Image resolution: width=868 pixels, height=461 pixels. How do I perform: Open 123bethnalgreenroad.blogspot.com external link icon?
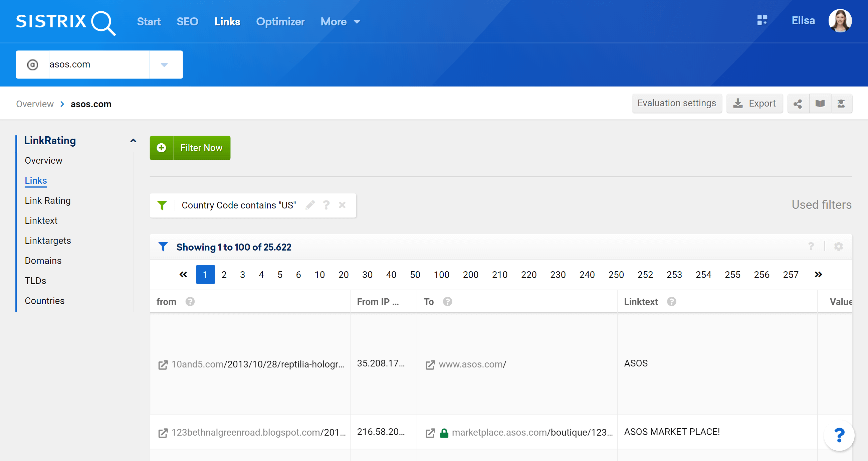point(163,433)
